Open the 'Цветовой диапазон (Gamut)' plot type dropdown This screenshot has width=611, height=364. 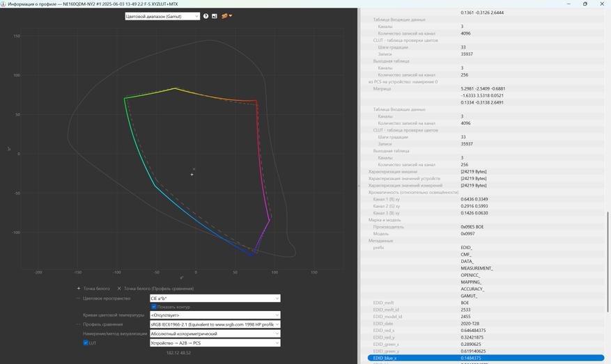162,16
